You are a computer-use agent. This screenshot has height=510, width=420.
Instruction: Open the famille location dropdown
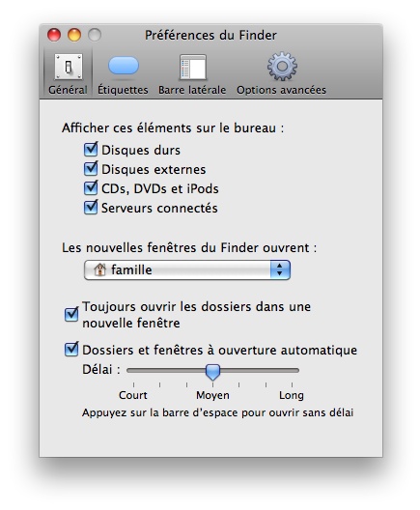[x=187, y=269]
